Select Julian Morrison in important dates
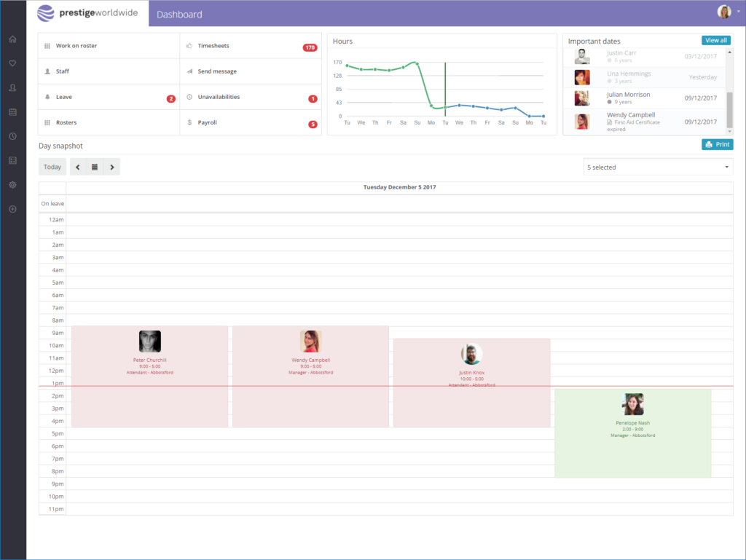746x560 pixels. point(645,98)
